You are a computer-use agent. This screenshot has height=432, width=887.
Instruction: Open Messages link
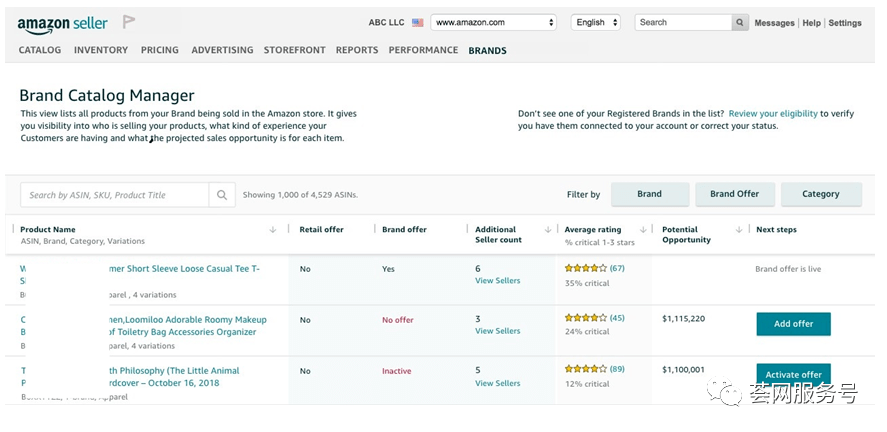coord(774,23)
